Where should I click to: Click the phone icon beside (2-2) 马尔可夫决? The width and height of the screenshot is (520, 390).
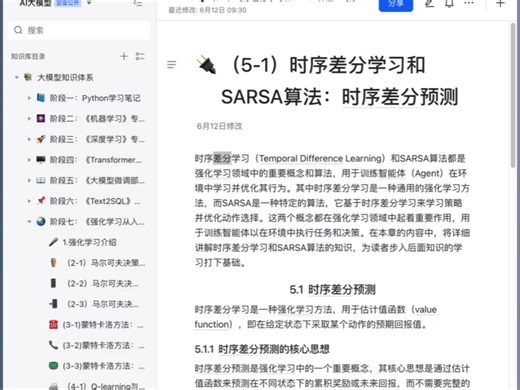pyautogui.click(x=53, y=283)
